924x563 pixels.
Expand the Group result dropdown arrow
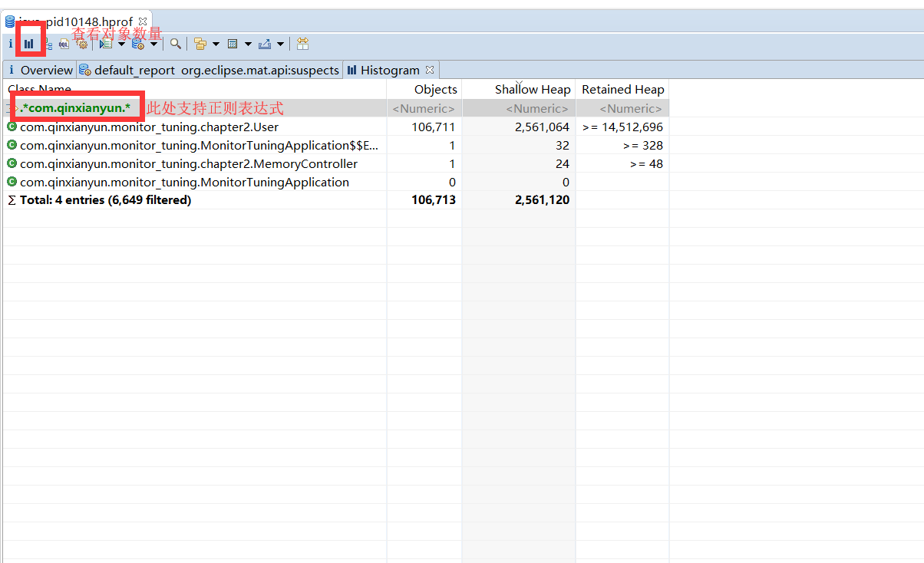click(216, 44)
